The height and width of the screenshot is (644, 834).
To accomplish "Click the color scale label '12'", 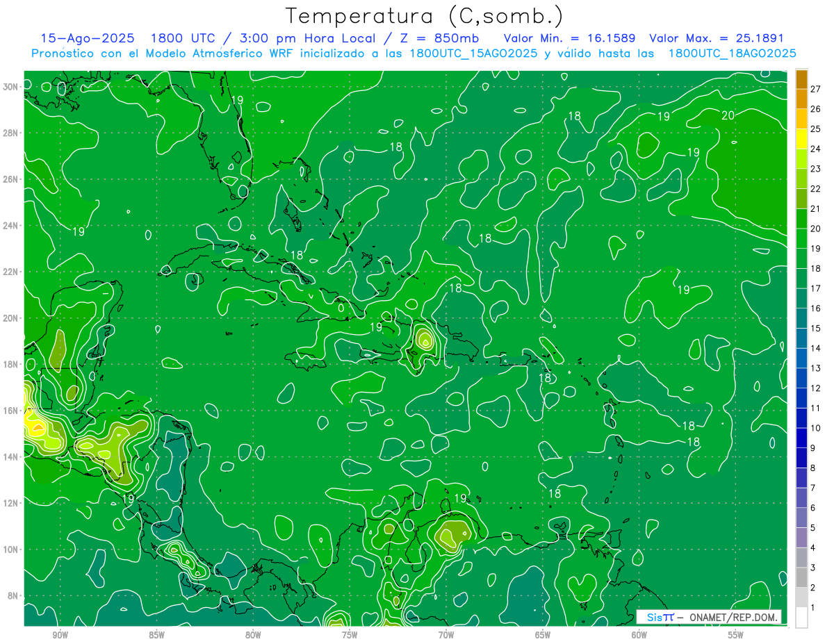I will click(816, 388).
